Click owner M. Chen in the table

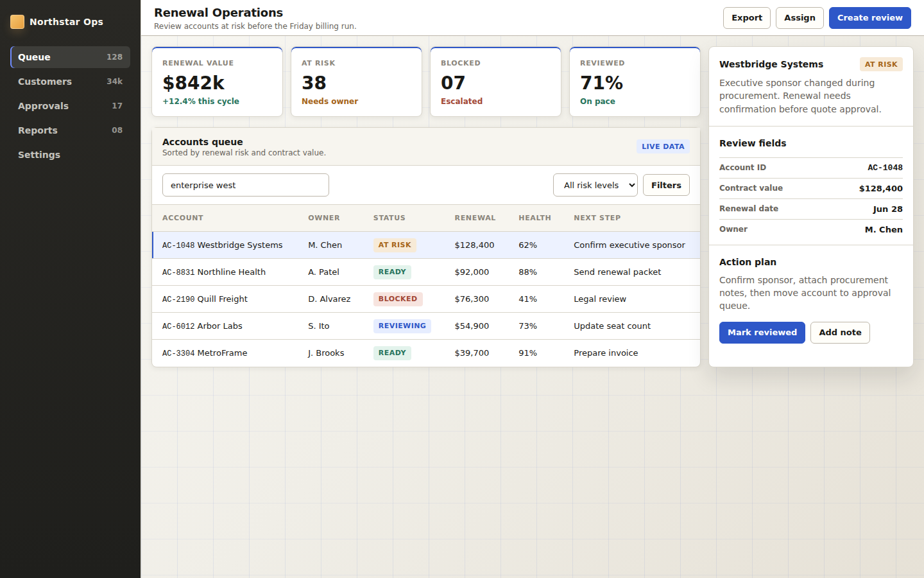pos(325,245)
